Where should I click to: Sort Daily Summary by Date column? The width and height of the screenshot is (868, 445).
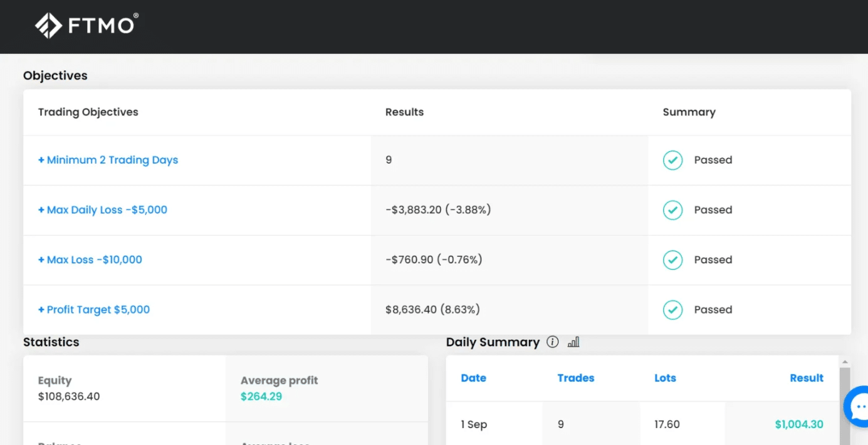pos(473,378)
